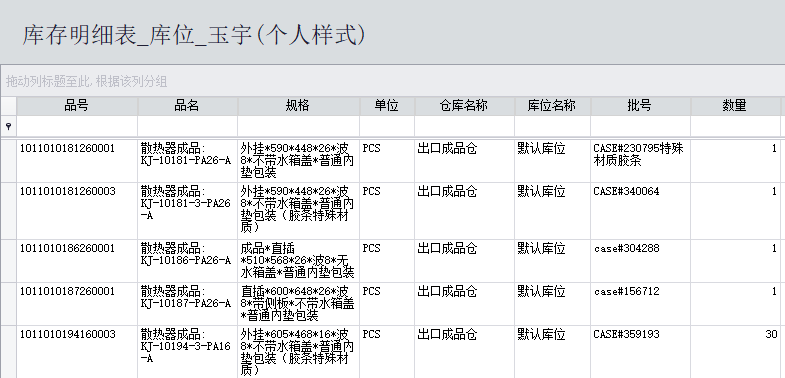
Task: Click the 规格 filter input cell
Action: (x=298, y=127)
